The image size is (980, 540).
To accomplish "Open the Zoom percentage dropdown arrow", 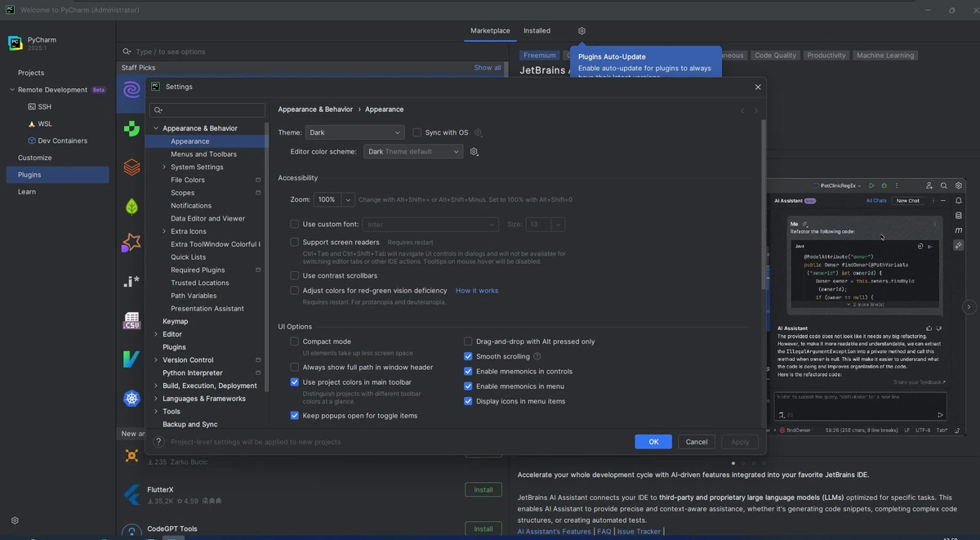I will pos(349,199).
